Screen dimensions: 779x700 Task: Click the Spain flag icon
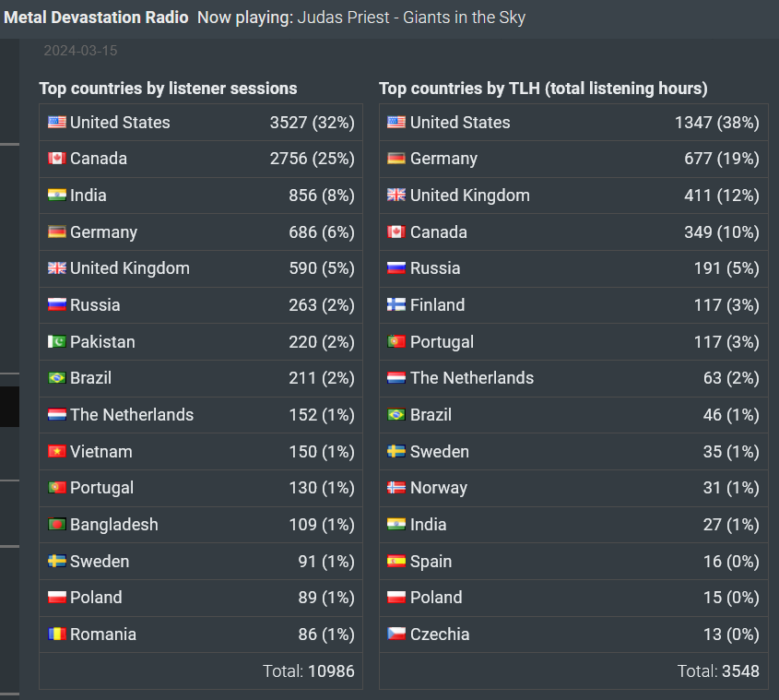[396, 562]
